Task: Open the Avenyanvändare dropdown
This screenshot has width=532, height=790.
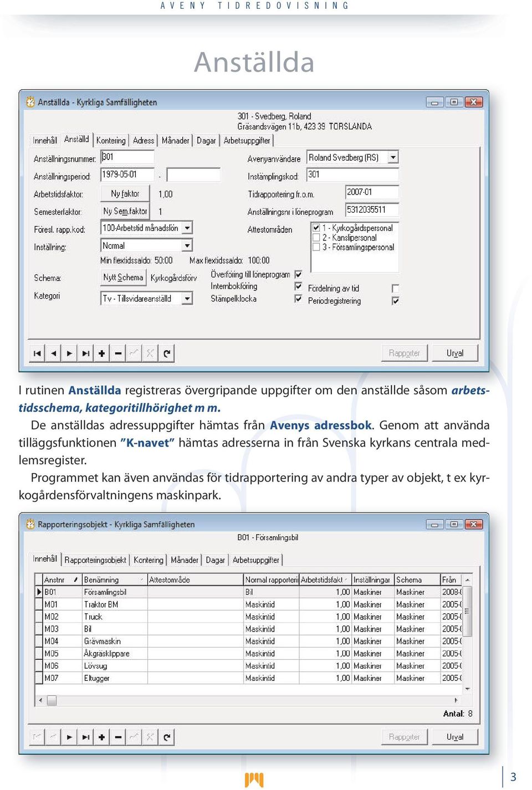Action: (393, 157)
